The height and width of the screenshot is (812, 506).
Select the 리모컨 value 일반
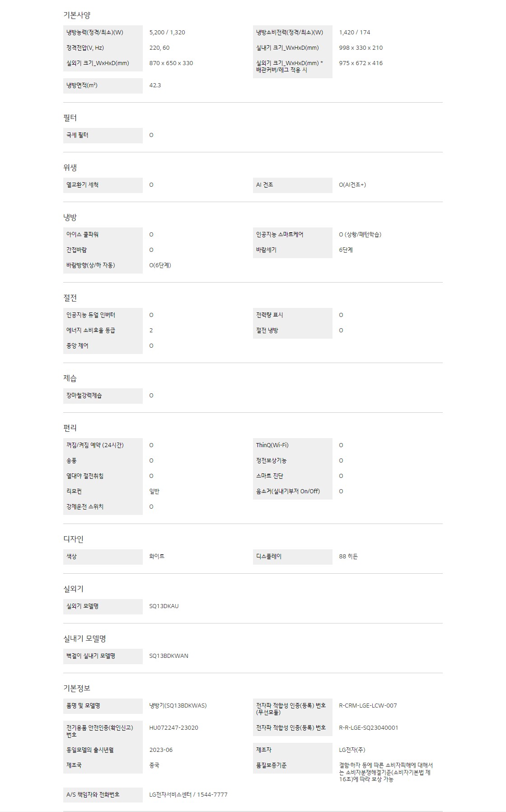(154, 491)
